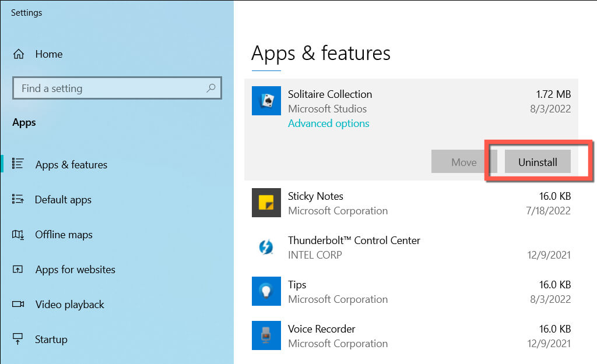Click the Home house icon

[19, 54]
